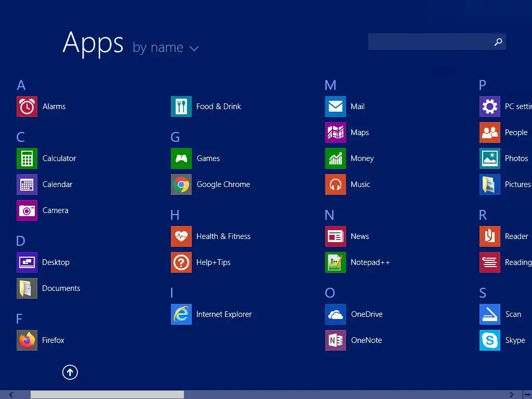This screenshot has height=399, width=532.
Task: Click the 'People' label
Action: click(516, 132)
